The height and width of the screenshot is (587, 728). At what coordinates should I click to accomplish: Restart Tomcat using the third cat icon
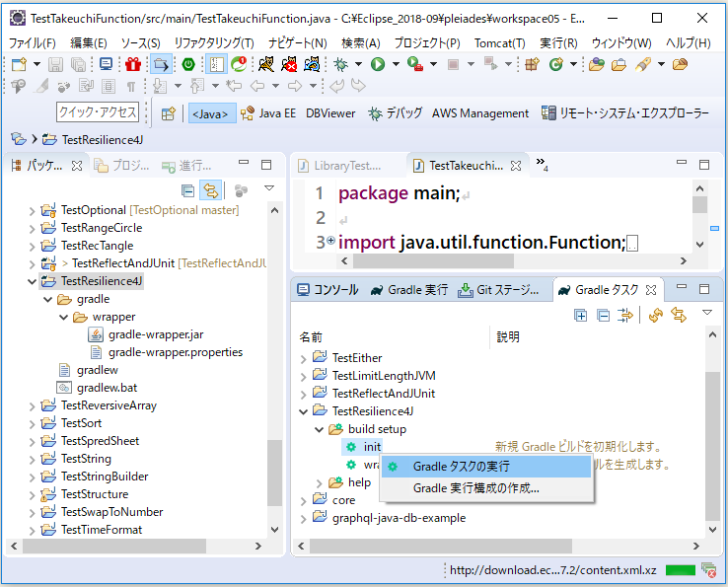312,64
